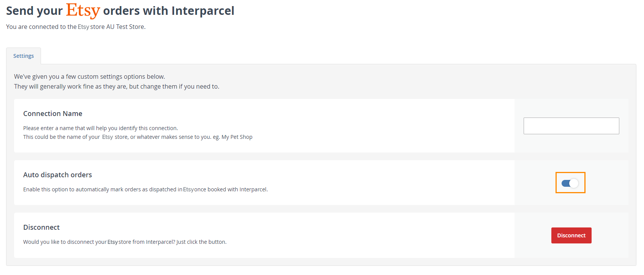Screen dimensions: 644x275
Task: Click the 'Send your' page title text
Action: click(x=34, y=11)
